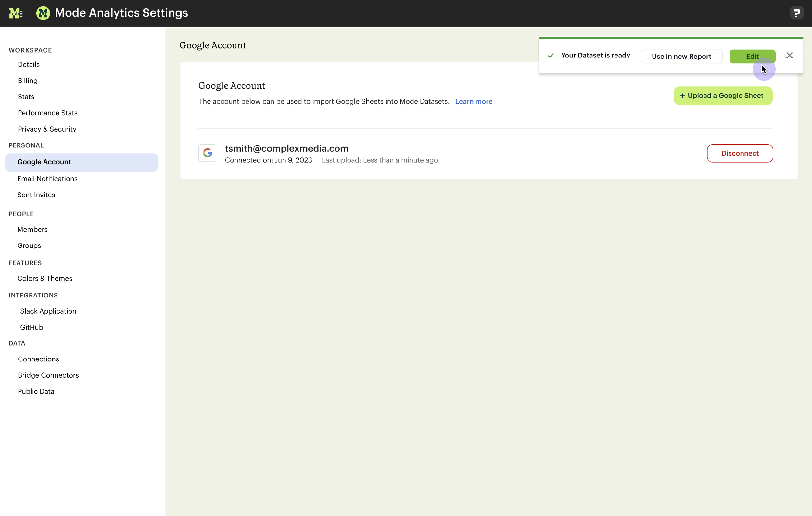
Task: Click Edit in dataset notification
Action: click(752, 56)
